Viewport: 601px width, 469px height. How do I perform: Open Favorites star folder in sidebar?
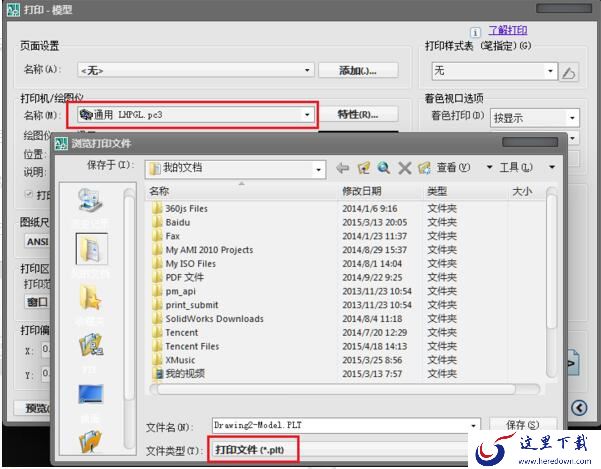click(x=90, y=298)
